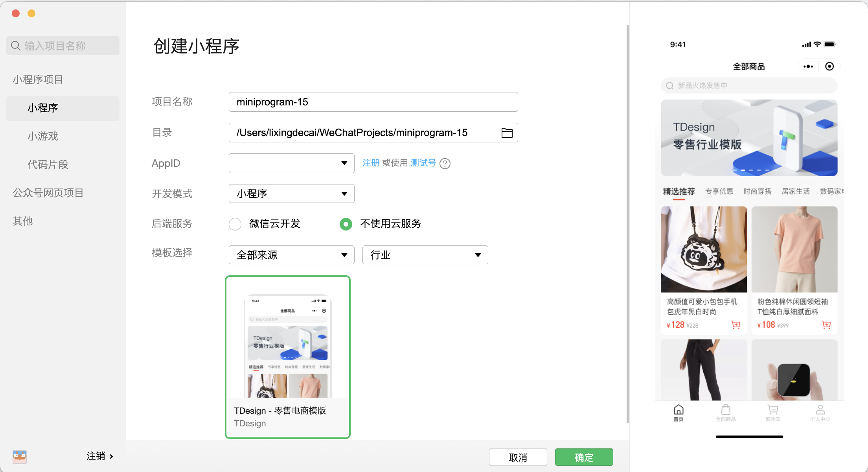The image size is (868, 472).
Task: Click the yellow minimize window button
Action: point(31,13)
